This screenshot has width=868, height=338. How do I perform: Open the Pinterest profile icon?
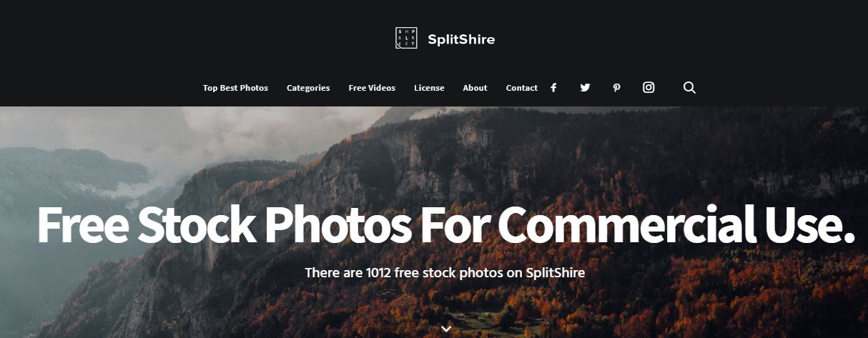616,88
